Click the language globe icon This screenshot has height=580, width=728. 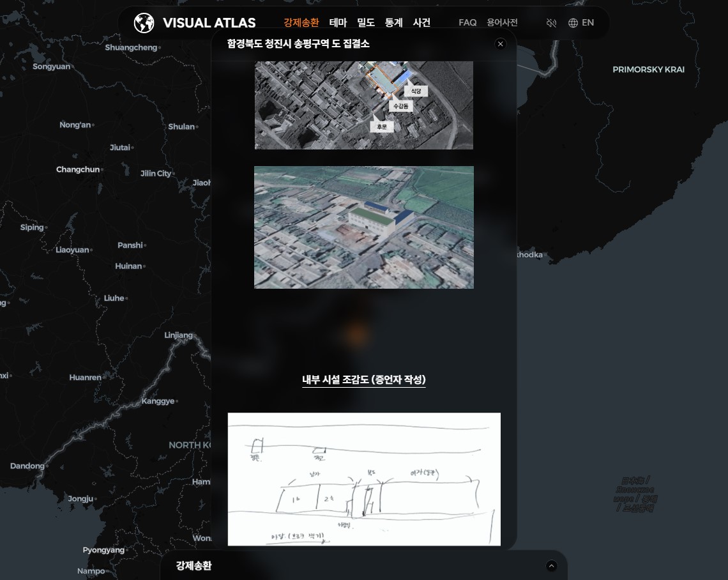[x=573, y=23]
